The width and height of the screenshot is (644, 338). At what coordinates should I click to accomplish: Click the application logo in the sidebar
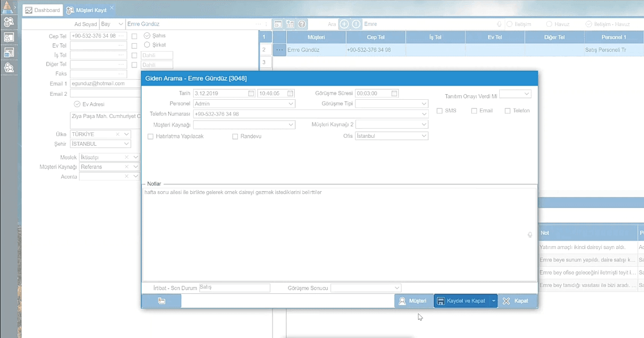coord(7,7)
